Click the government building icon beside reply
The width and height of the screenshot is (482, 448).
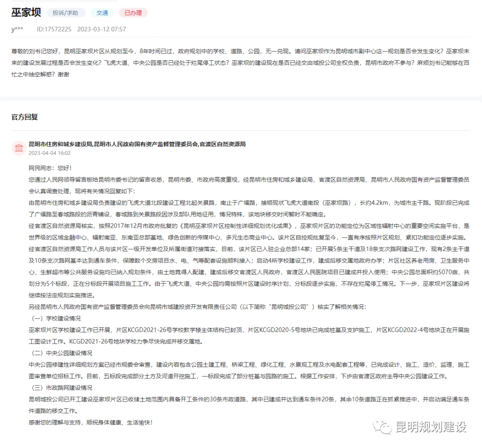tap(19, 148)
